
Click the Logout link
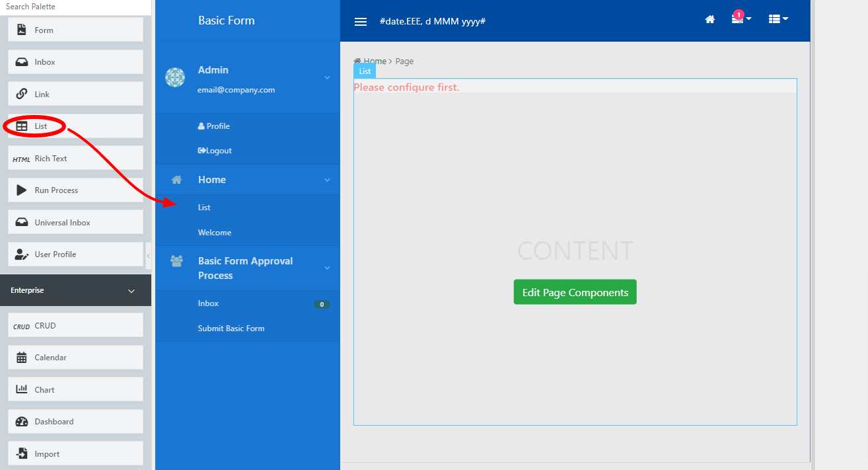[215, 151]
